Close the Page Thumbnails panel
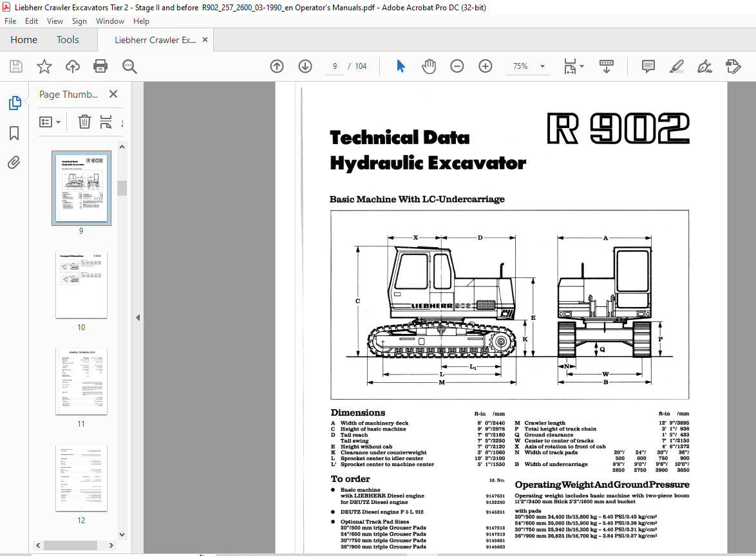Viewport: 756px width, 556px height. [x=113, y=94]
